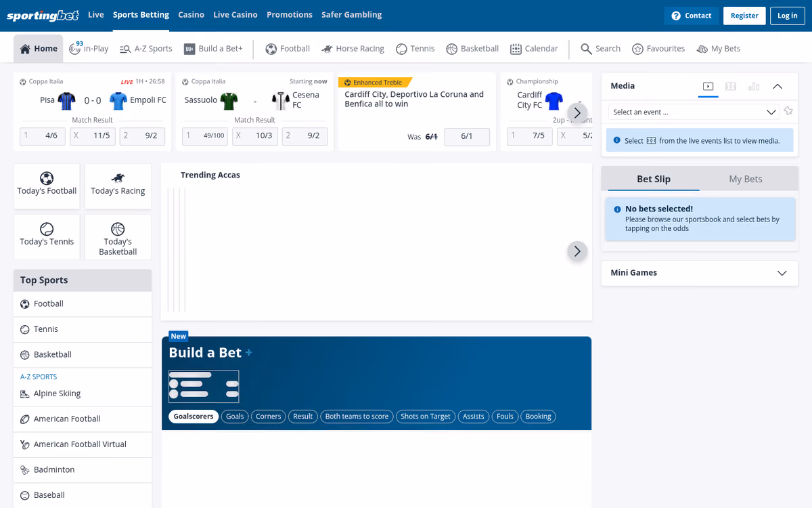Bet on Empoli FC win at 9/2
Image resolution: width=812 pixels, height=508 pixels.
[x=142, y=136]
